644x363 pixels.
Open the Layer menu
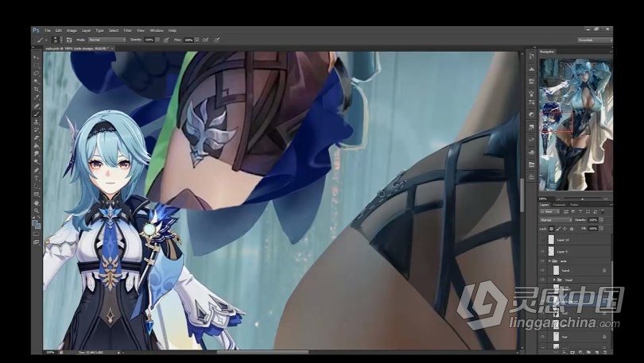tap(86, 30)
